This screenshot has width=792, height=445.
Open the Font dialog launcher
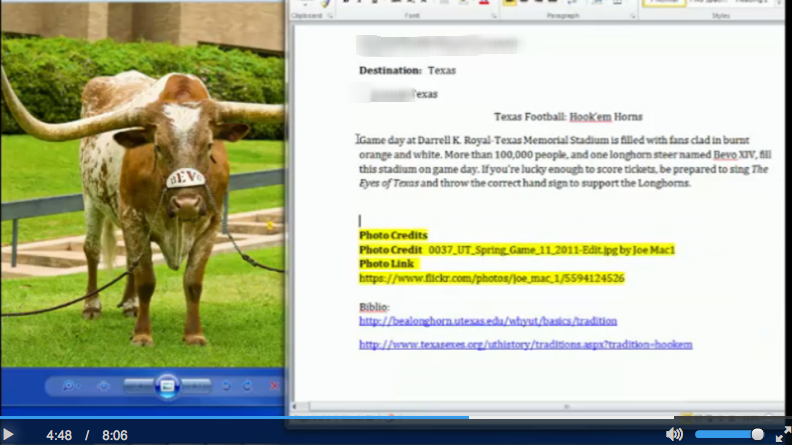pyautogui.click(x=494, y=16)
